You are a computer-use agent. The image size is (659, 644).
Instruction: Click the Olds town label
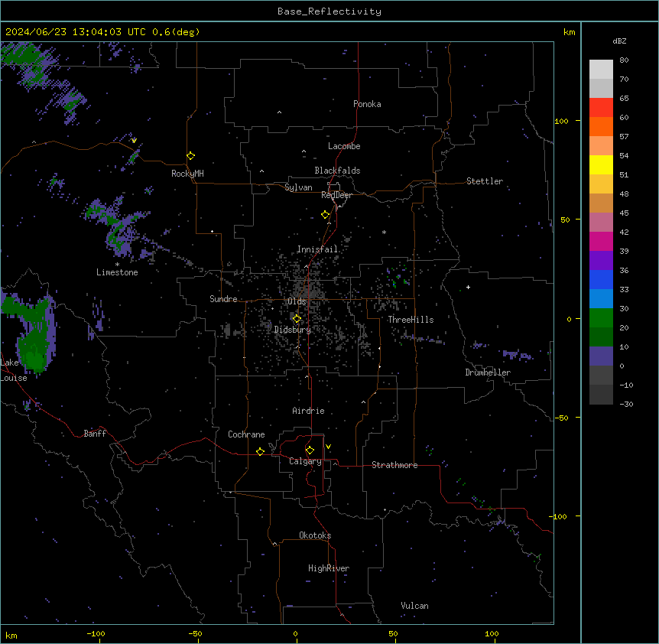coord(297,301)
